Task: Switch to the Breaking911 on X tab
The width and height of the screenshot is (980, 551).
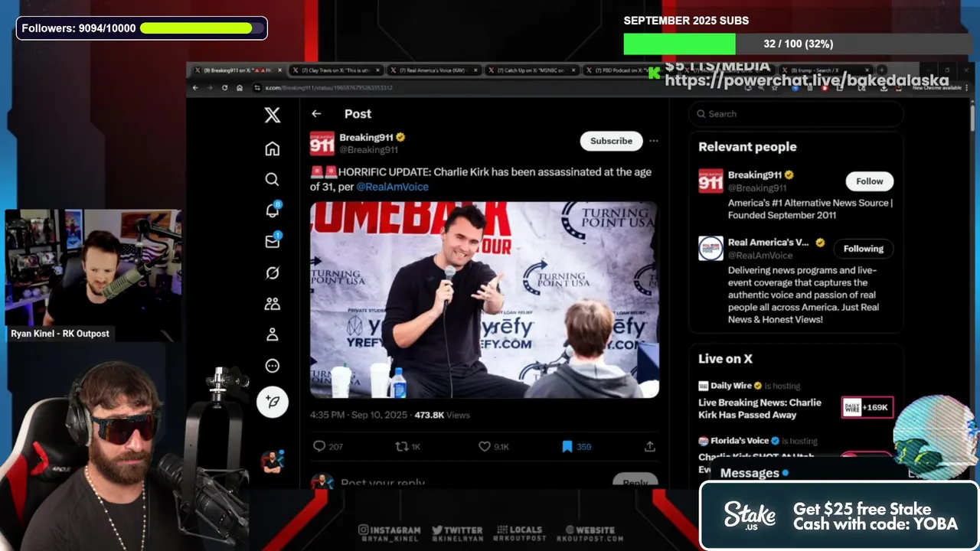Action: click(237, 70)
